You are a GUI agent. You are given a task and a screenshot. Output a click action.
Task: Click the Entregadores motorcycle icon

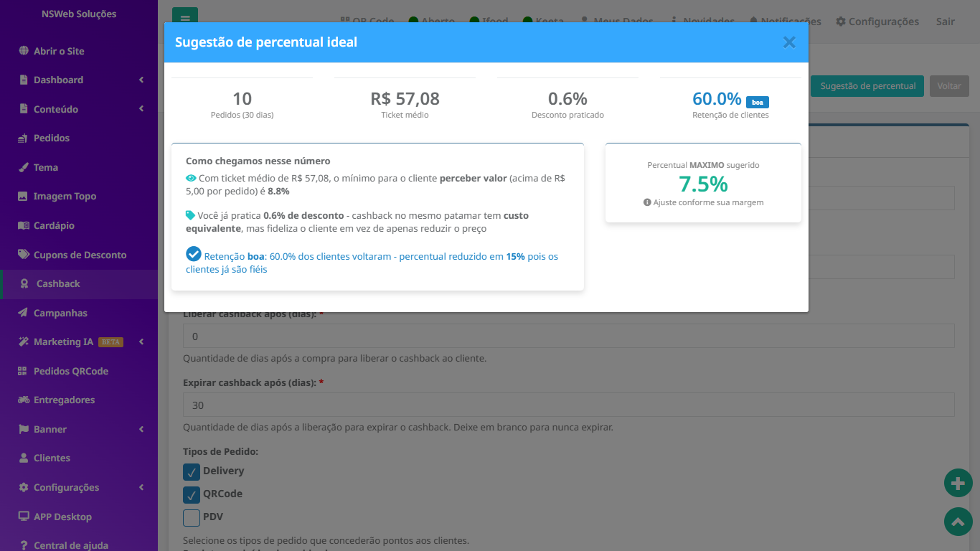pos(23,400)
